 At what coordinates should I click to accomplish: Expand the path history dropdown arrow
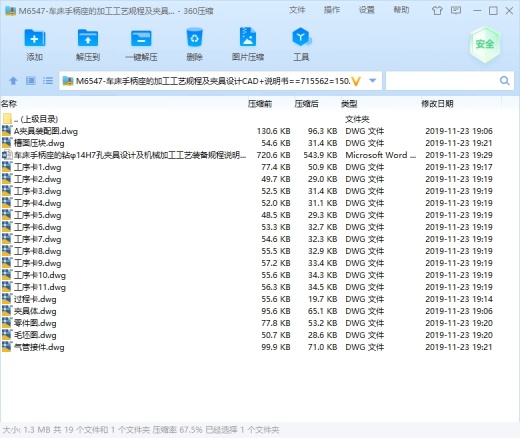point(373,81)
